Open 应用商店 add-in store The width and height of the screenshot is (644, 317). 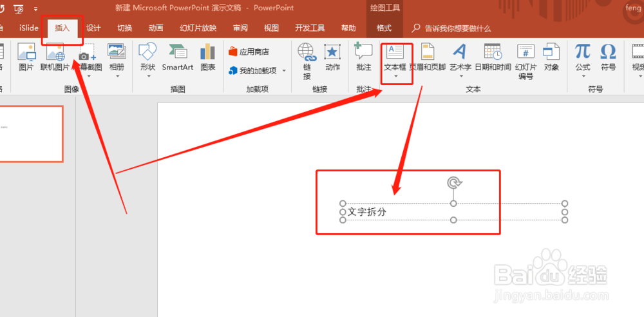(x=249, y=52)
